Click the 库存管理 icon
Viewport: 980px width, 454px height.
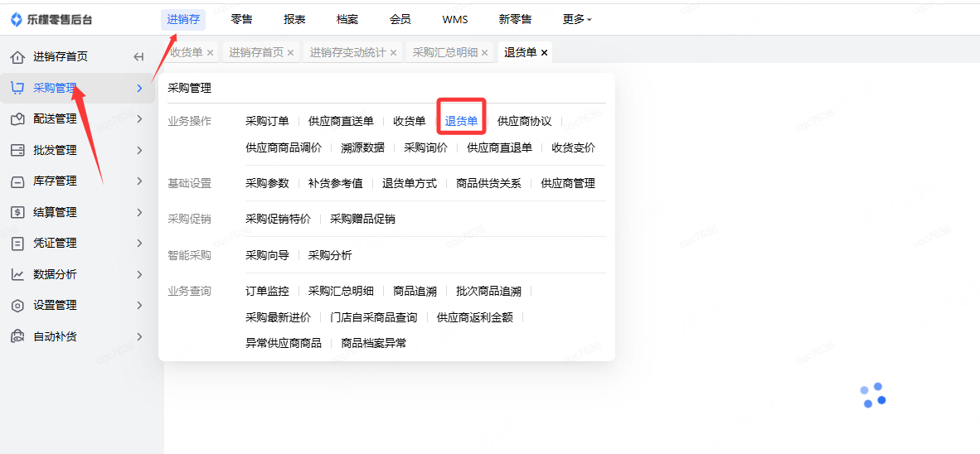[x=18, y=181]
